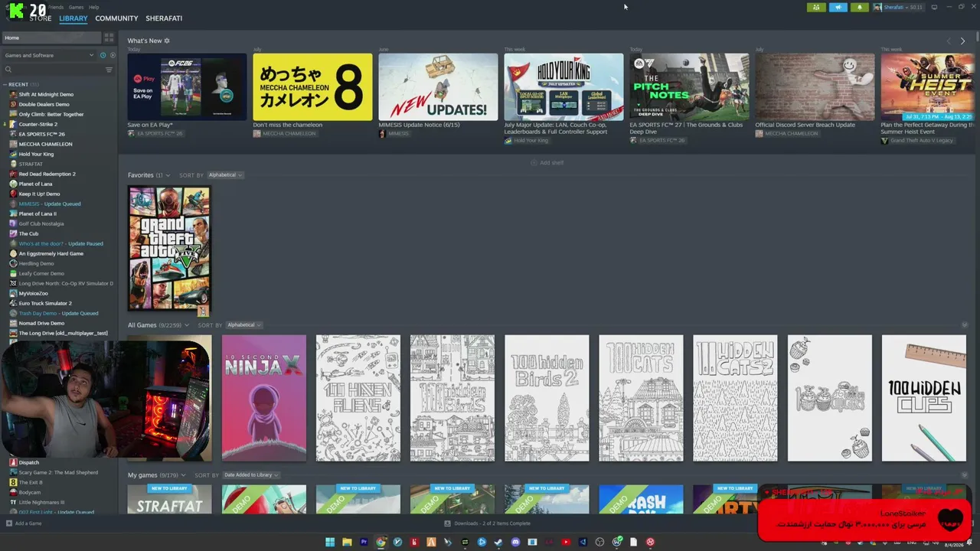Click Add a Game
The height and width of the screenshot is (551, 980).
[24, 523]
